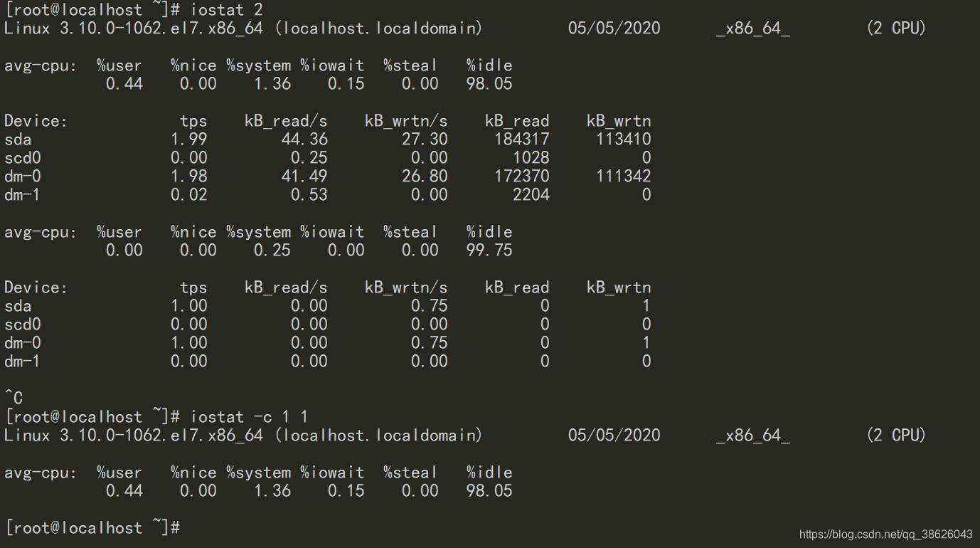The image size is (980, 548).
Task: Select the %idle value 99.75
Action: click(x=489, y=251)
